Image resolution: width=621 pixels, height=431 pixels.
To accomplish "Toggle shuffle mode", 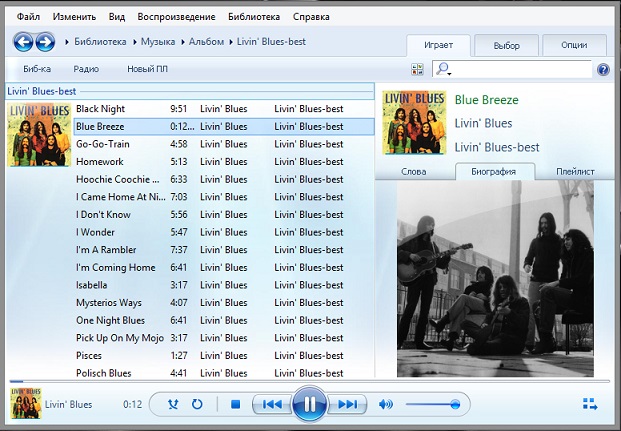I will (x=173, y=404).
